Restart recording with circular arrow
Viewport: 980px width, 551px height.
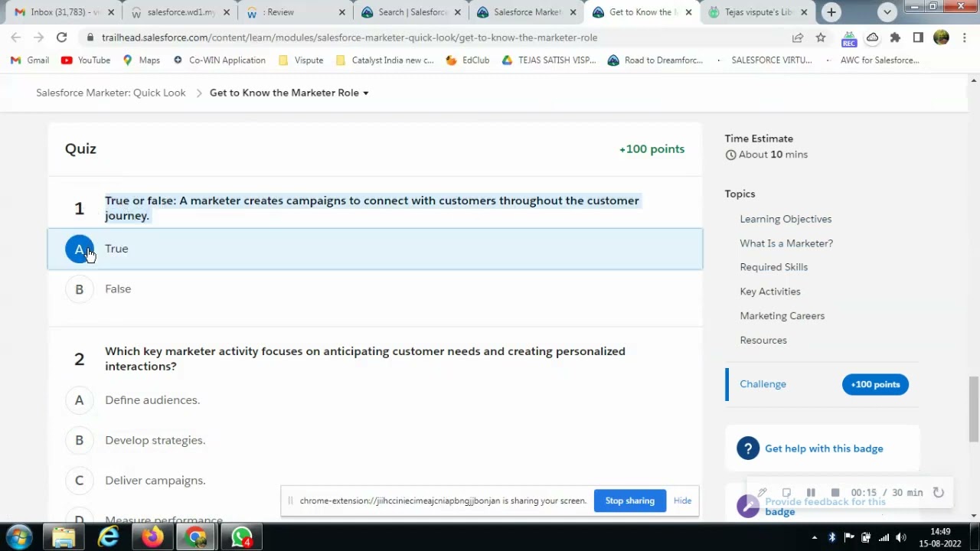(x=939, y=493)
